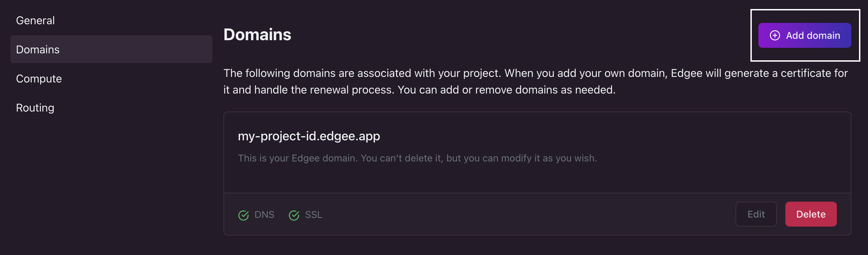Viewport: 868px width, 255px height.
Task: Switch to the Compute section
Action: (x=39, y=79)
